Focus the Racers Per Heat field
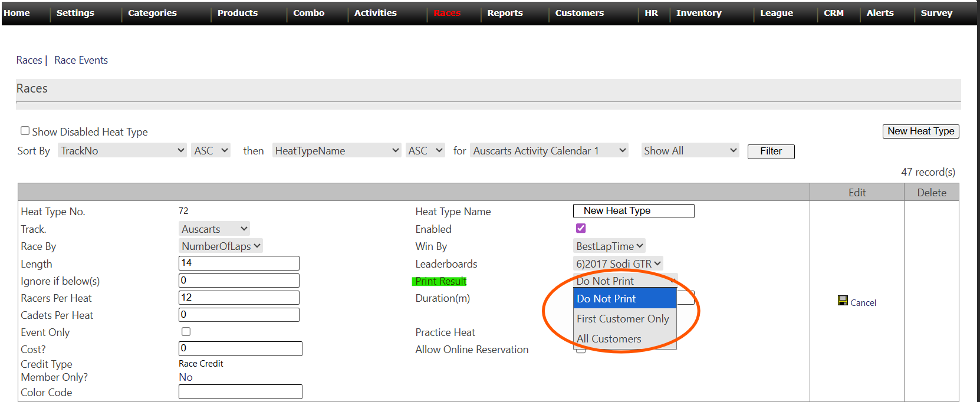980x402 pixels. pos(239,298)
